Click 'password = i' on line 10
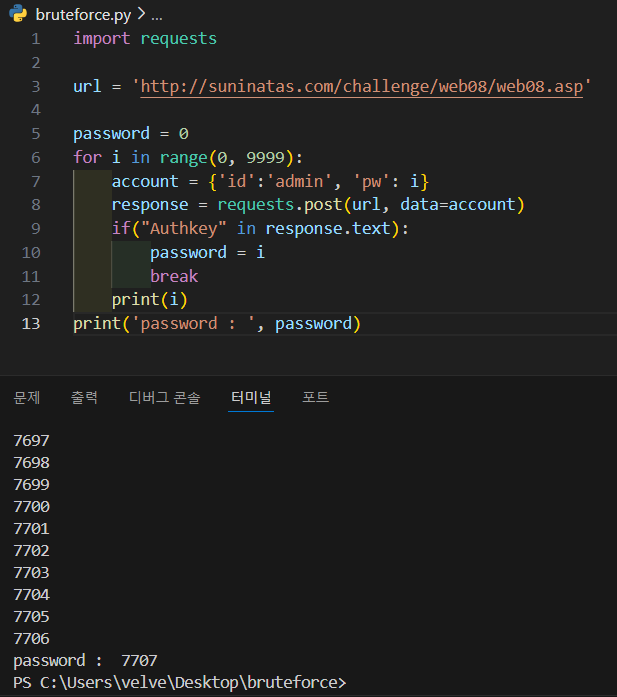Image resolution: width=617 pixels, height=697 pixels. coord(208,252)
